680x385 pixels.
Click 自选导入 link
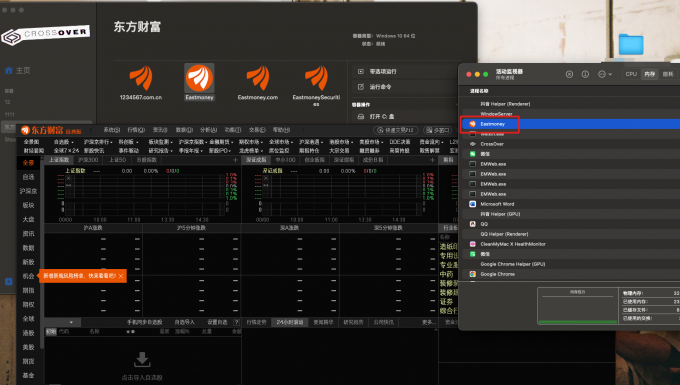[x=184, y=322]
